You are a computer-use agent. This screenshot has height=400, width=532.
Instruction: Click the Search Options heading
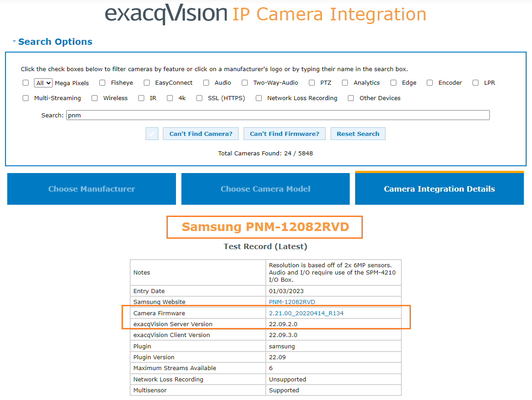pyautogui.click(x=55, y=42)
